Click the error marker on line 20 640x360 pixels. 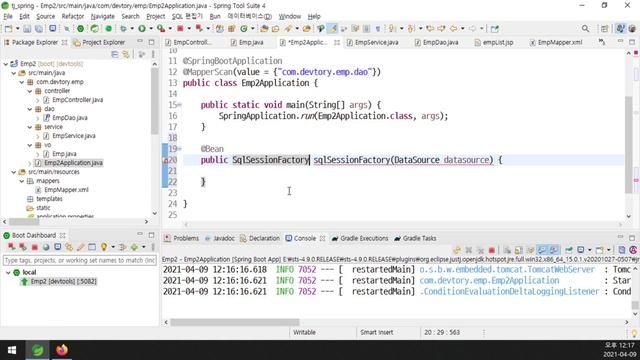coord(165,160)
